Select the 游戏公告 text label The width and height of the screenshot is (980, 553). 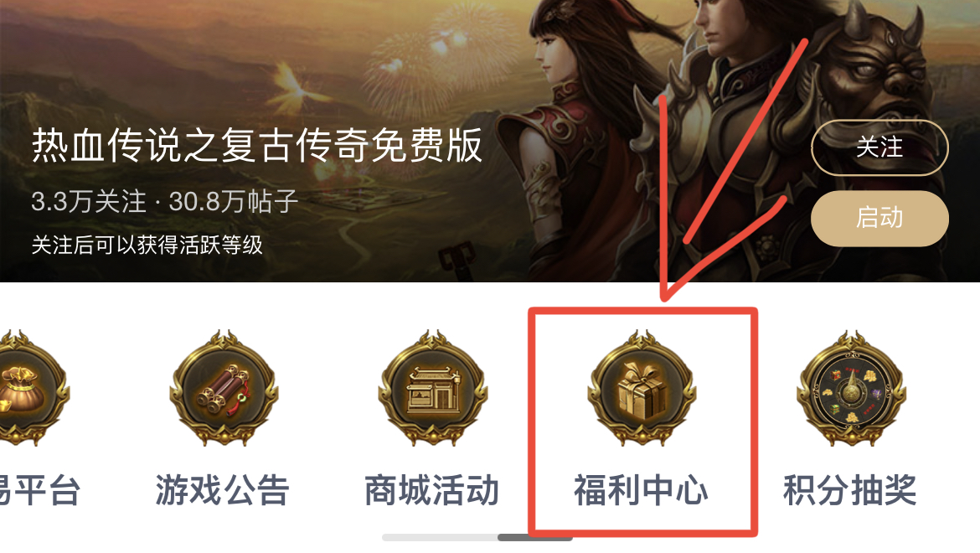coord(223,490)
